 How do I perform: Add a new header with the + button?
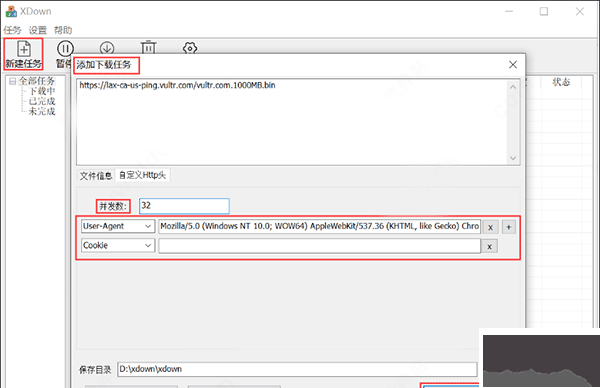click(x=509, y=227)
